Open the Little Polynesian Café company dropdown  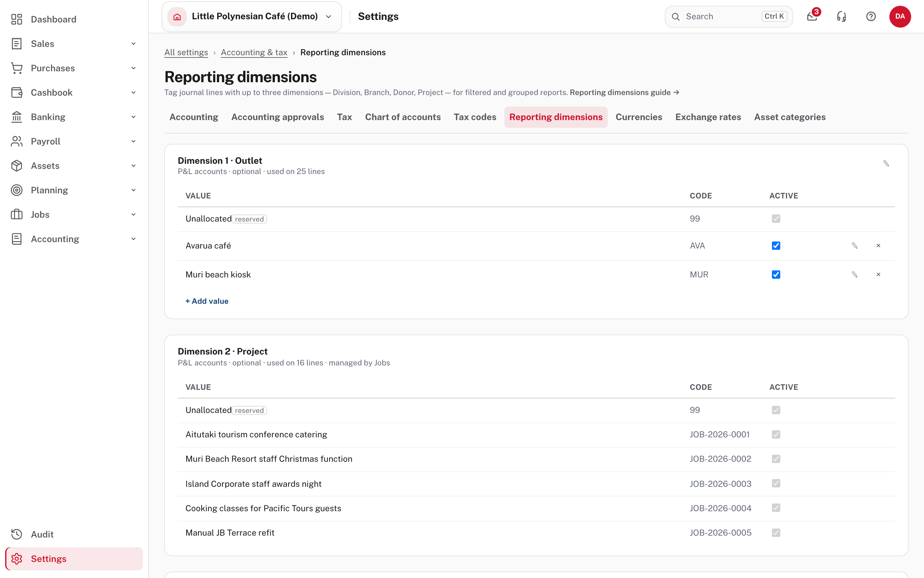252,16
